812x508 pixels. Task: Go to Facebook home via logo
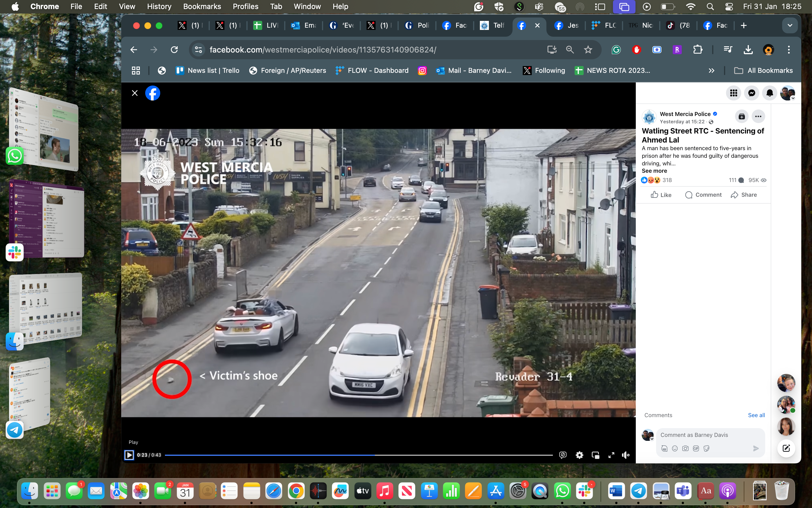point(153,93)
